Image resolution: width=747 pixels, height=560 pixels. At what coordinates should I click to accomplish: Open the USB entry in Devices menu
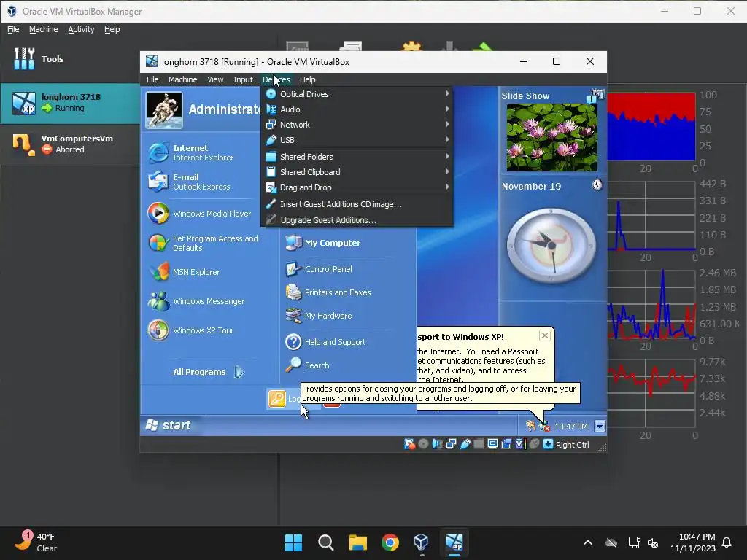click(357, 140)
